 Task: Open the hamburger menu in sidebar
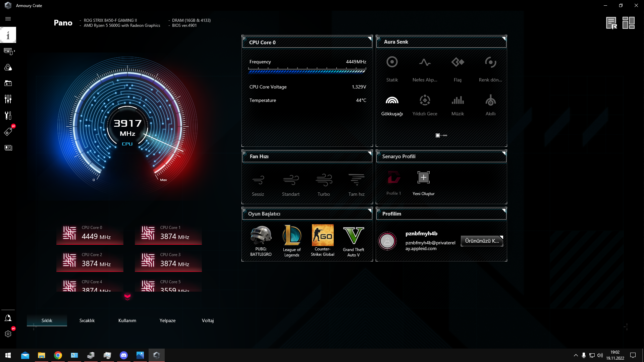point(8,19)
